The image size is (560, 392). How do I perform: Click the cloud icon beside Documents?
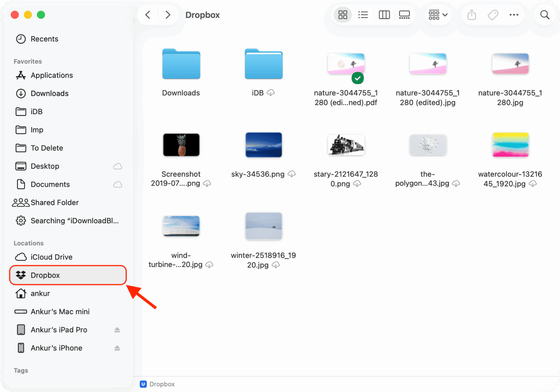pos(117,184)
